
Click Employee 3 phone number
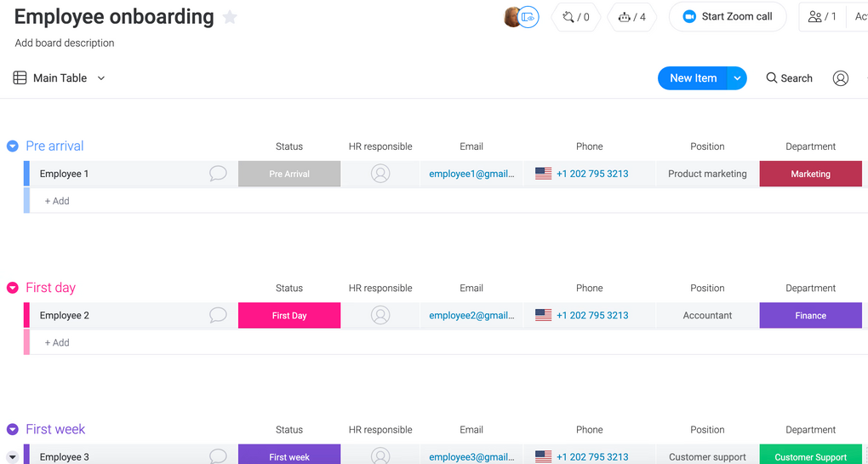[x=592, y=457]
